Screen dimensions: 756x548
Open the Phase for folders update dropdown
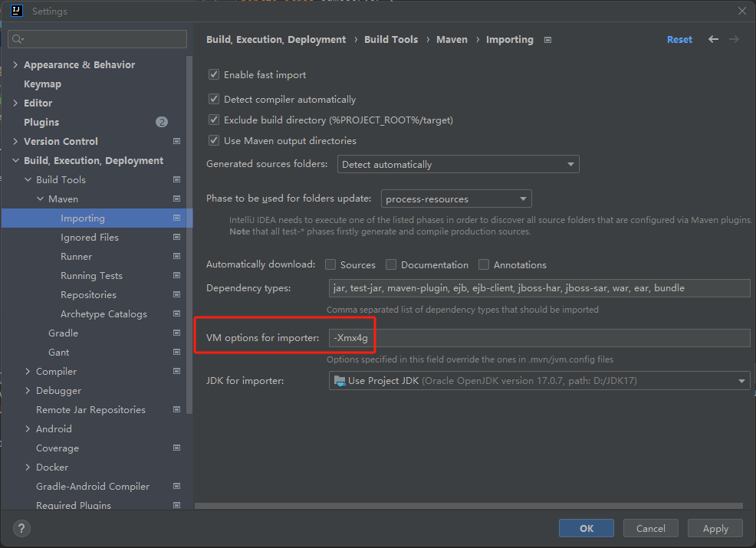click(x=456, y=199)
